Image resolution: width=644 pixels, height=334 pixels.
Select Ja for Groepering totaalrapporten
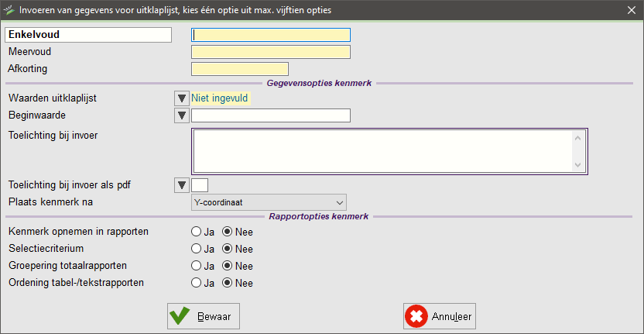(196, 266)
